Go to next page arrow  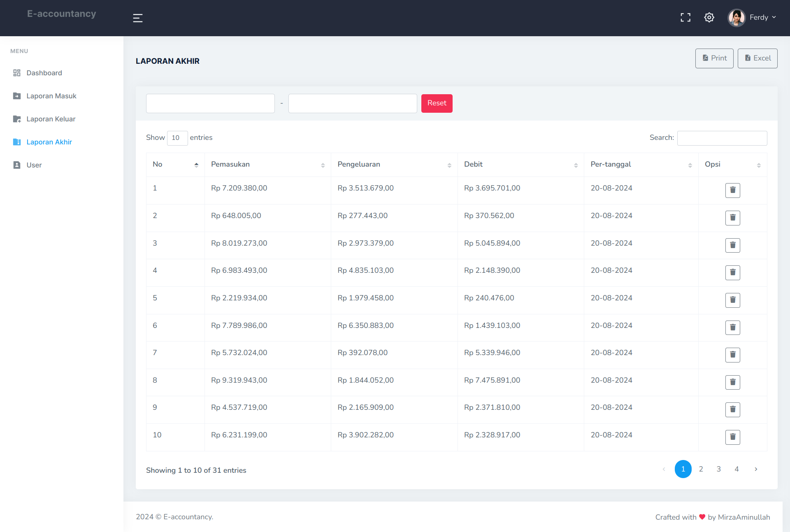click(756, 469)
